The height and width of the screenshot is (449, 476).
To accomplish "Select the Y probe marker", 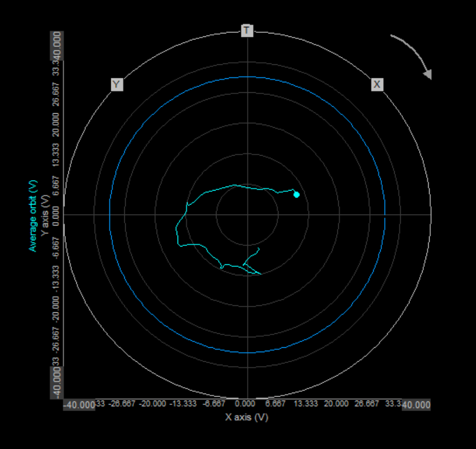I will tap(116, 84).
